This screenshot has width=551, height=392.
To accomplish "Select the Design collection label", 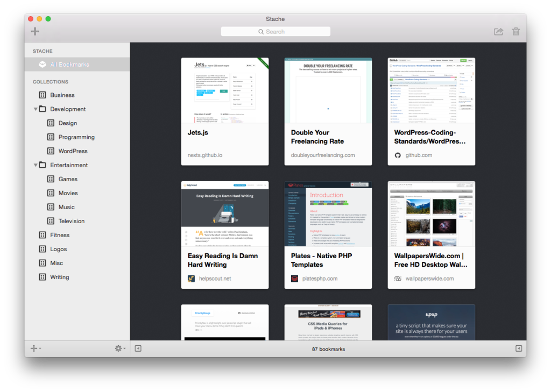I will (x=68, y=123).
